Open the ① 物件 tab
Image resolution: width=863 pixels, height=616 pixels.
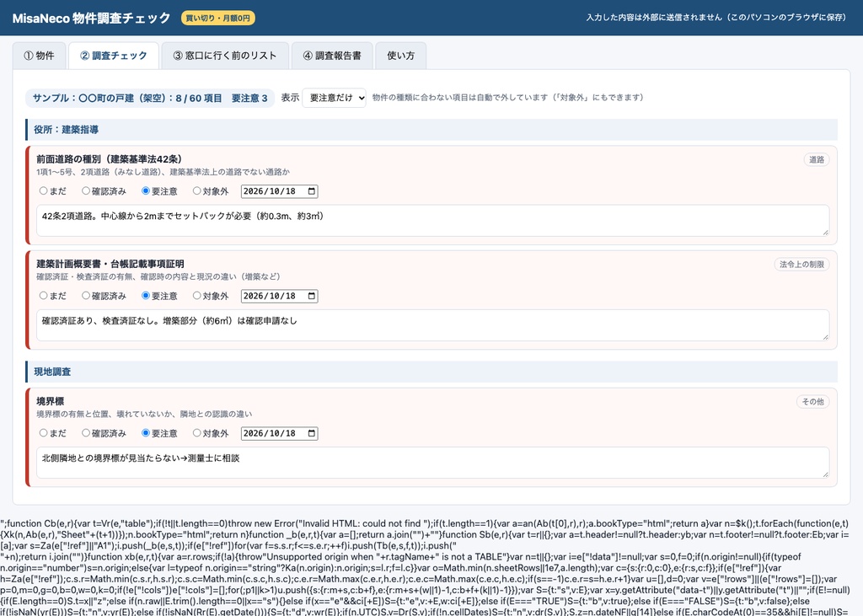tap(39, 56)
